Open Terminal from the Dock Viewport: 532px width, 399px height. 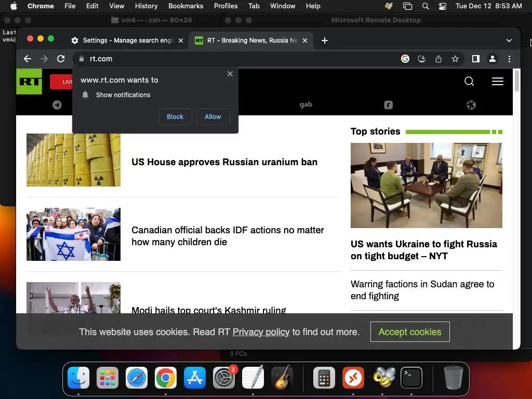tap(411, 377)
